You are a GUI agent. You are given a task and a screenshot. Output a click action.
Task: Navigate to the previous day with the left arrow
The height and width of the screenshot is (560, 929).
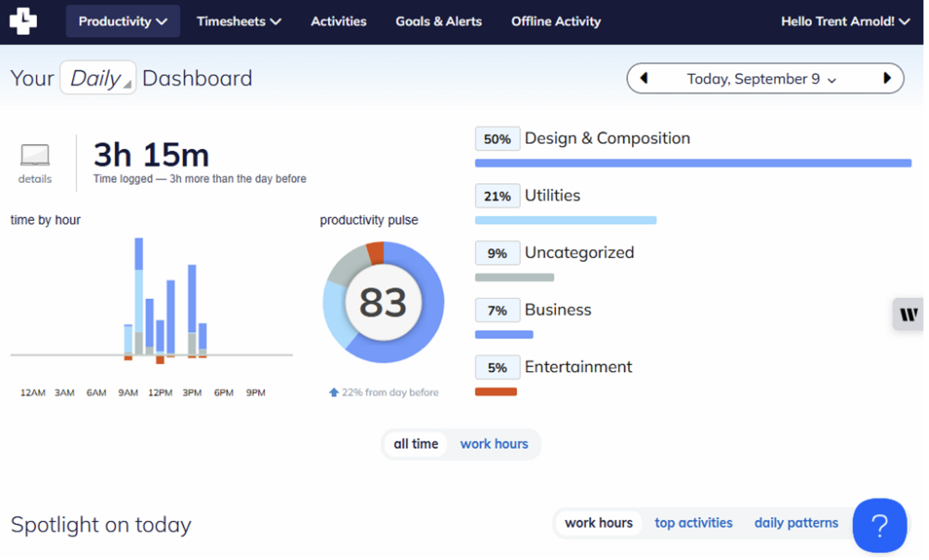644,78
